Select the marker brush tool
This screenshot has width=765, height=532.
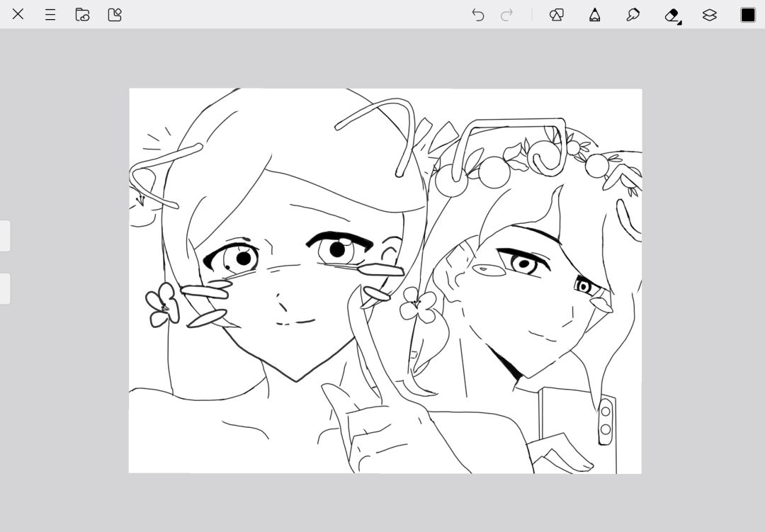(633, 15)
